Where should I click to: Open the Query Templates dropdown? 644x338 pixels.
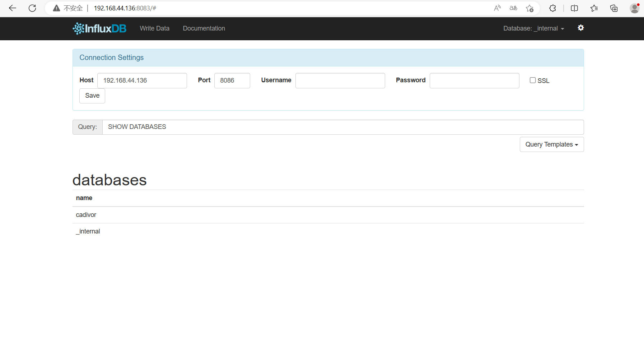pos(552,144)
